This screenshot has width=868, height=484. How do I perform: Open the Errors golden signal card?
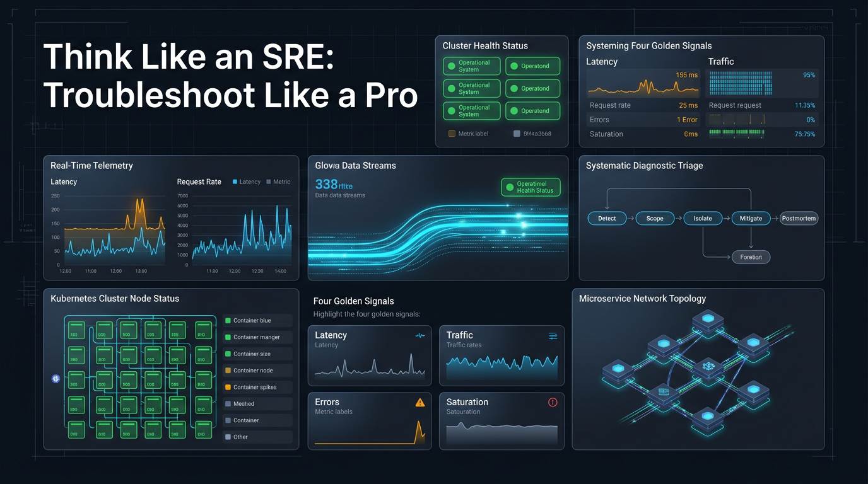tap(370, 421)
